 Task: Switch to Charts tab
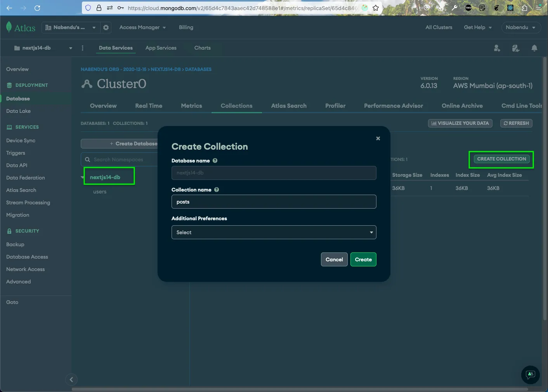click(203, 48)
